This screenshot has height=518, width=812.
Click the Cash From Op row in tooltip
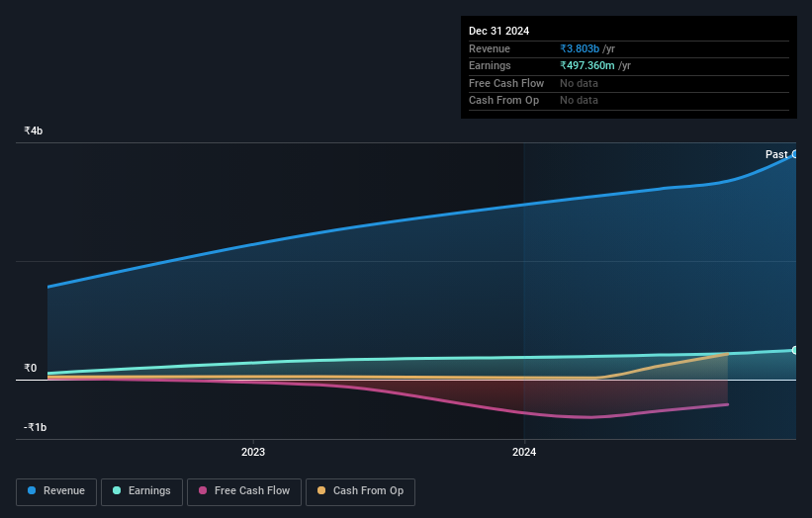pyautogui.click(x=629, y=101)
